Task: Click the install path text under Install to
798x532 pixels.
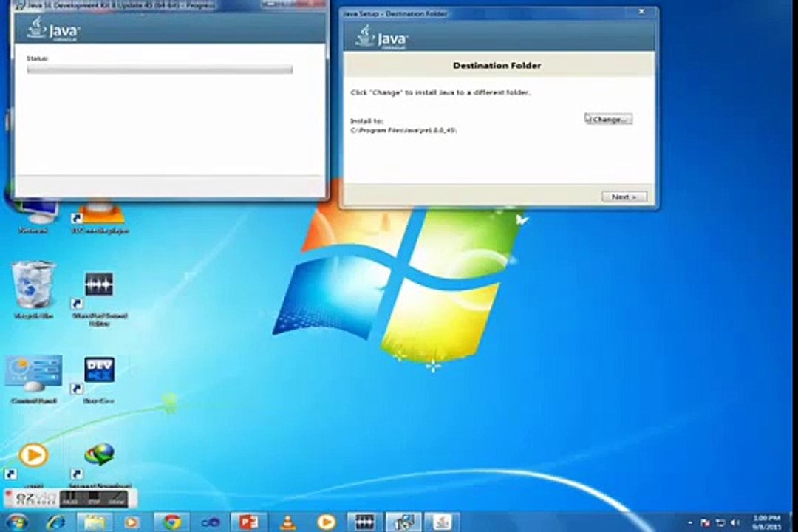Action: coord(403,130)
